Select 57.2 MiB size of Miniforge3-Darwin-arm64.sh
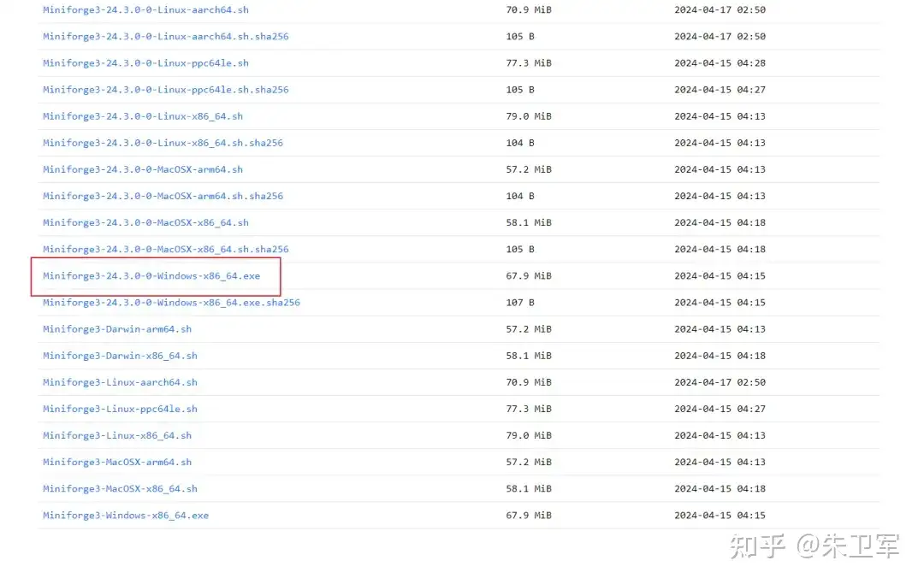This screenshot has height=584, width=924. (x=529, y=329)
